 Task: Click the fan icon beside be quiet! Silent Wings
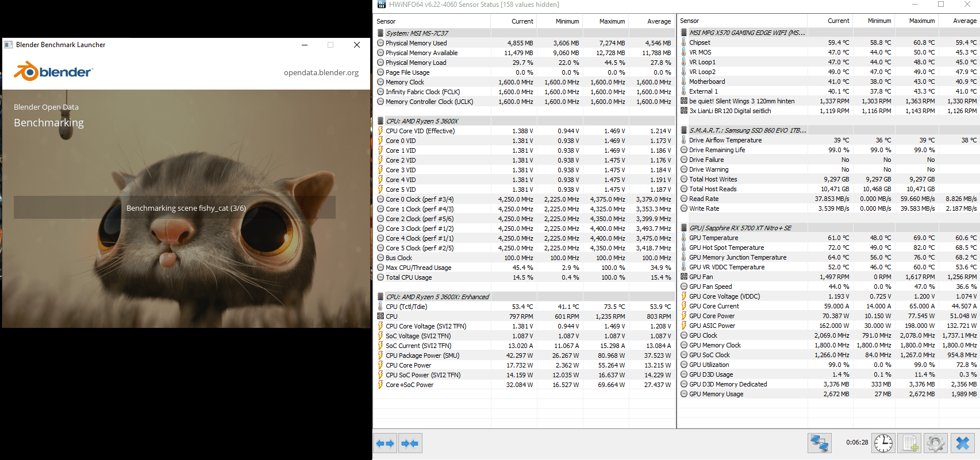[x=684, y=101]
